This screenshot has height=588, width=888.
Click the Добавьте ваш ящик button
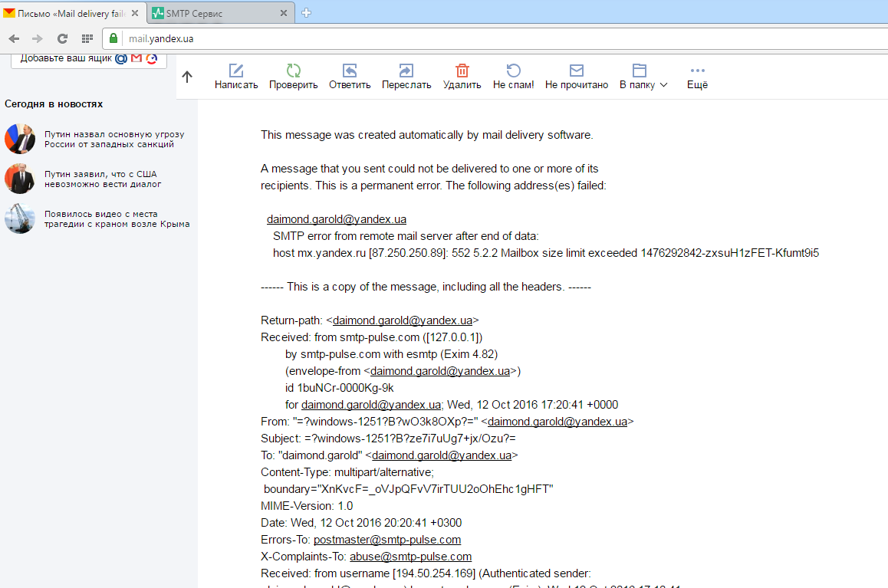(89, 60)
